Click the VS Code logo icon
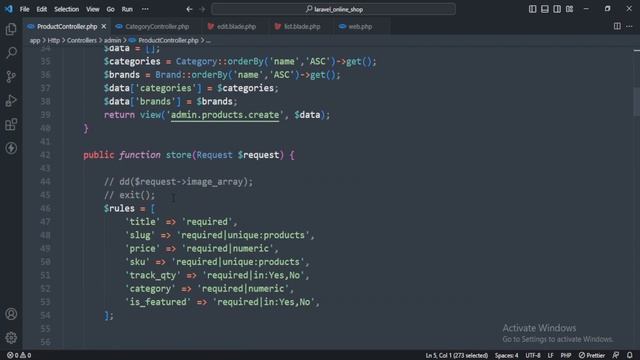This screenshot has width=640, height=360. tap(8, 9)
